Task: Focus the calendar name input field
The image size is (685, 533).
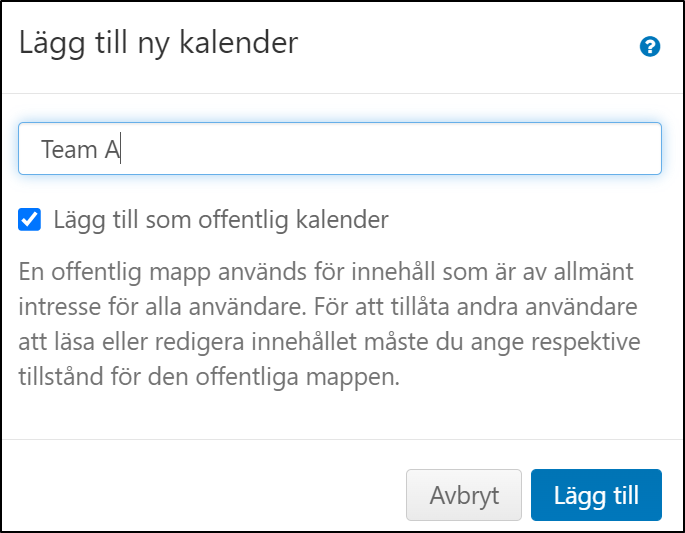Action: pos(340,149)
